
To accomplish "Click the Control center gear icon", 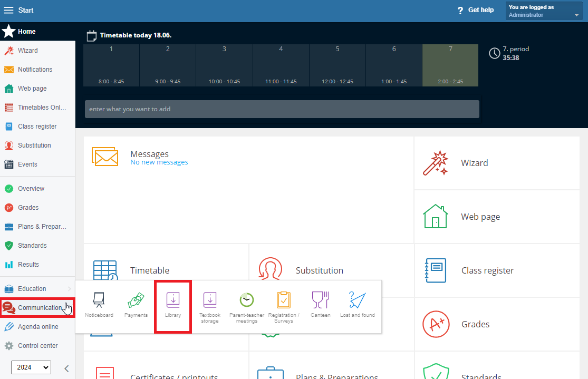I will coord(8,346).
